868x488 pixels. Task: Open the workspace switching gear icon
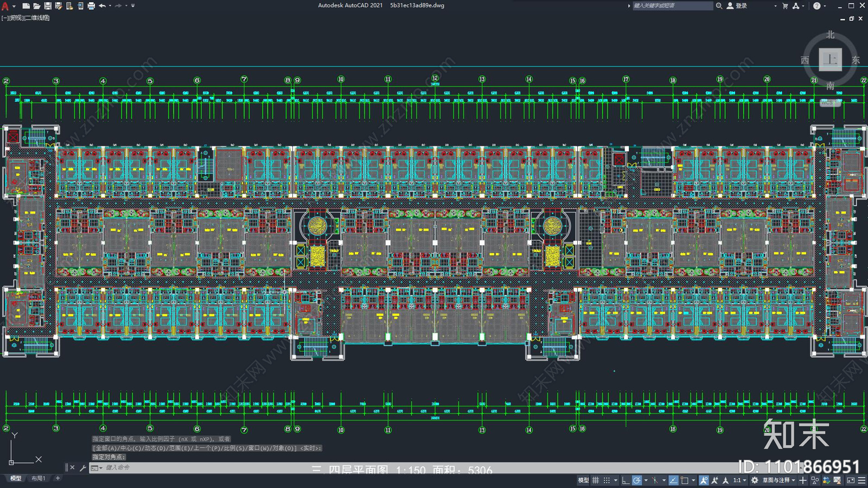tap(755, 480)
